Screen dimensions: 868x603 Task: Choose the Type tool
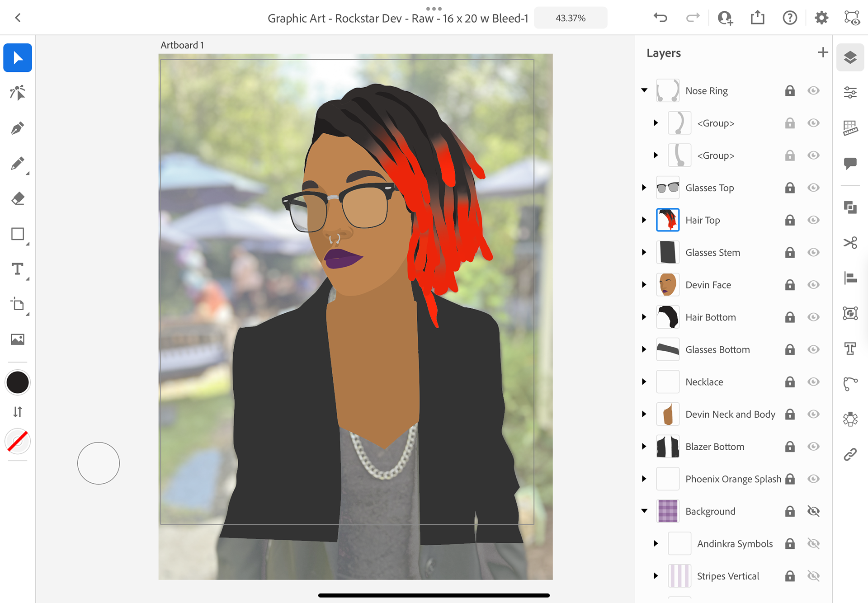[x=17, y=269]
